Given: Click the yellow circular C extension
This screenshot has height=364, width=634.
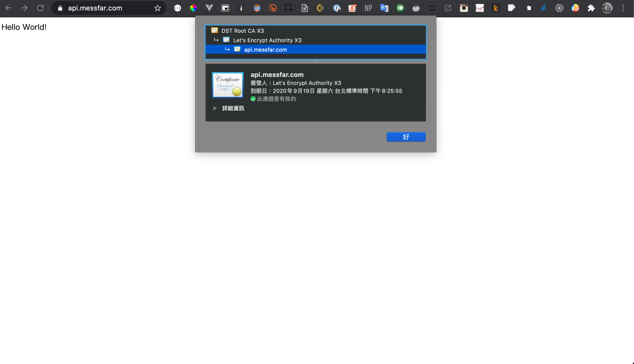Looking at the screenshot, I should (320, 8).
